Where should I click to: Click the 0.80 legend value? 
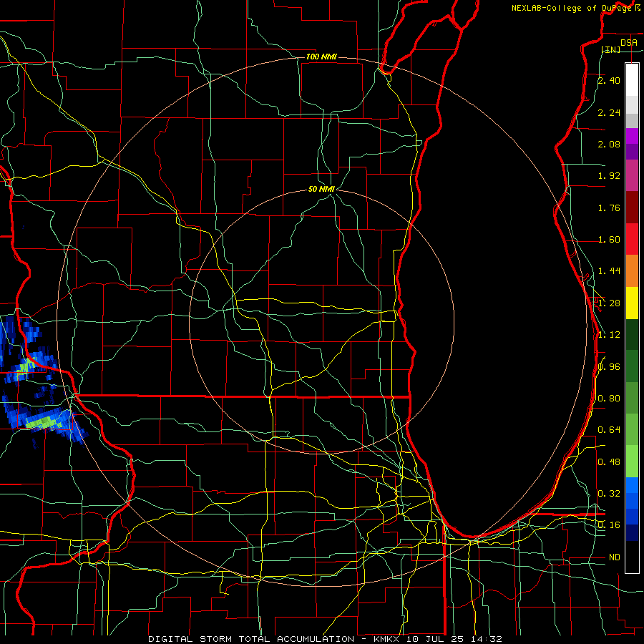[x=609, y=399]
